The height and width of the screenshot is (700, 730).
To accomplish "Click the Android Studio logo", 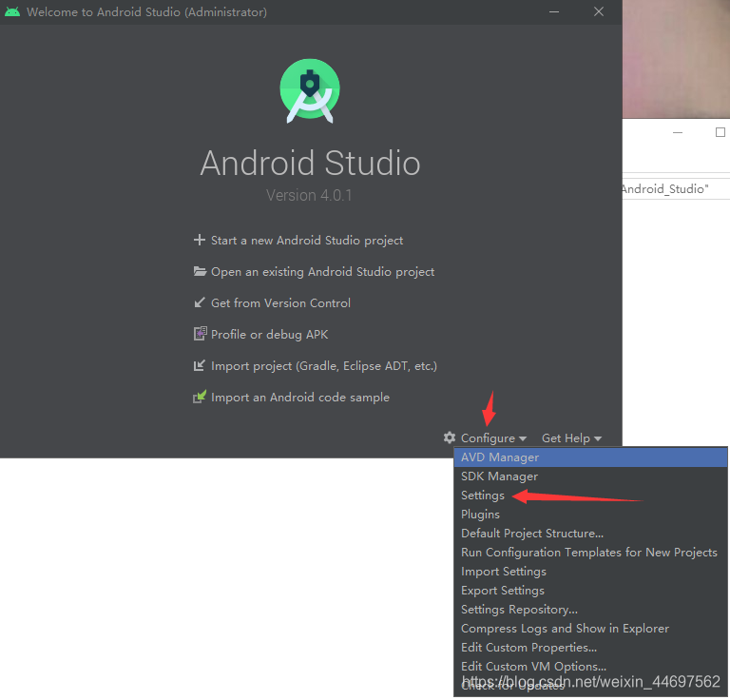I will pyautogui.click(x=310, y=90).
